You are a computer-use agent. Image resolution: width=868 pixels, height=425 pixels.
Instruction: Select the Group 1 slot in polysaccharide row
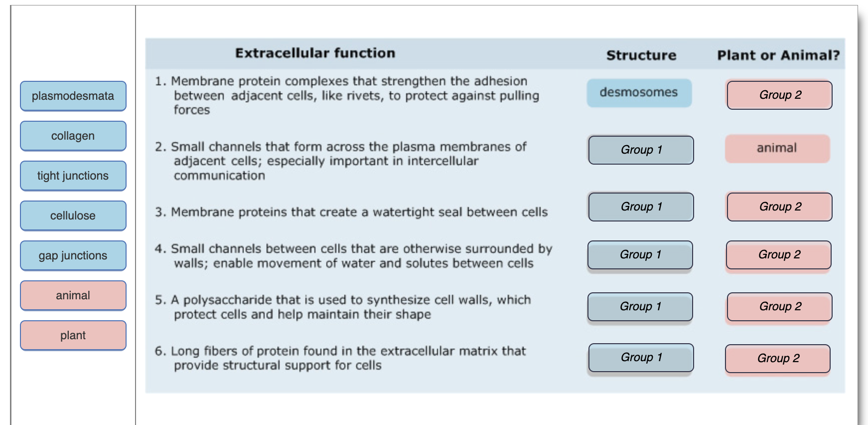tap(639, 306)
